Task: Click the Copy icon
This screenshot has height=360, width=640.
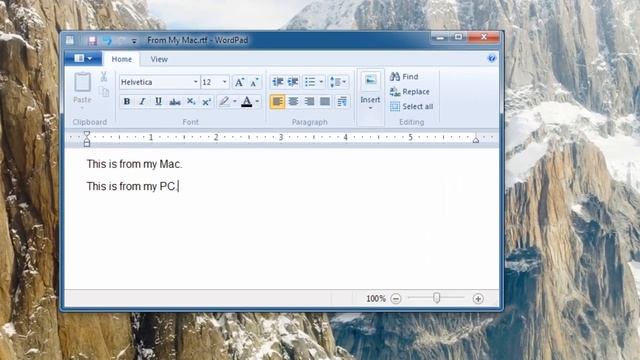Action: point(104,92)
